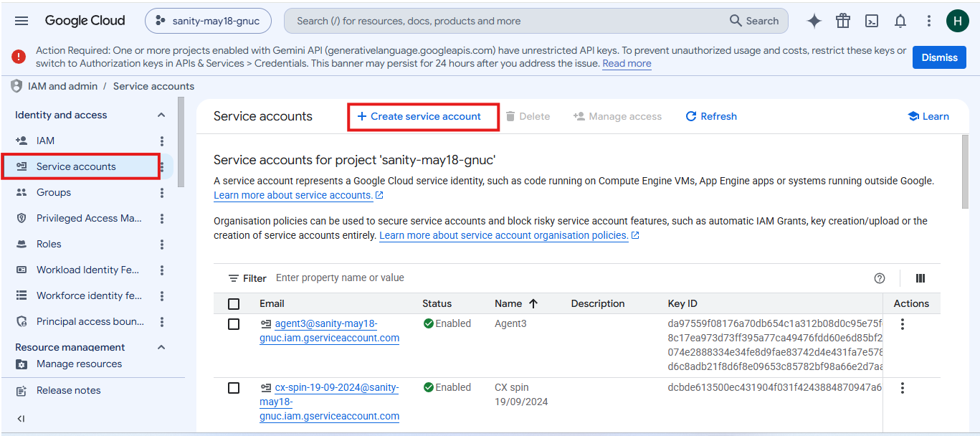The height and width of the screenshot is (436, 980).
Task: Open the top bar three-dot settings menu
Action: (x=929, y=21)
